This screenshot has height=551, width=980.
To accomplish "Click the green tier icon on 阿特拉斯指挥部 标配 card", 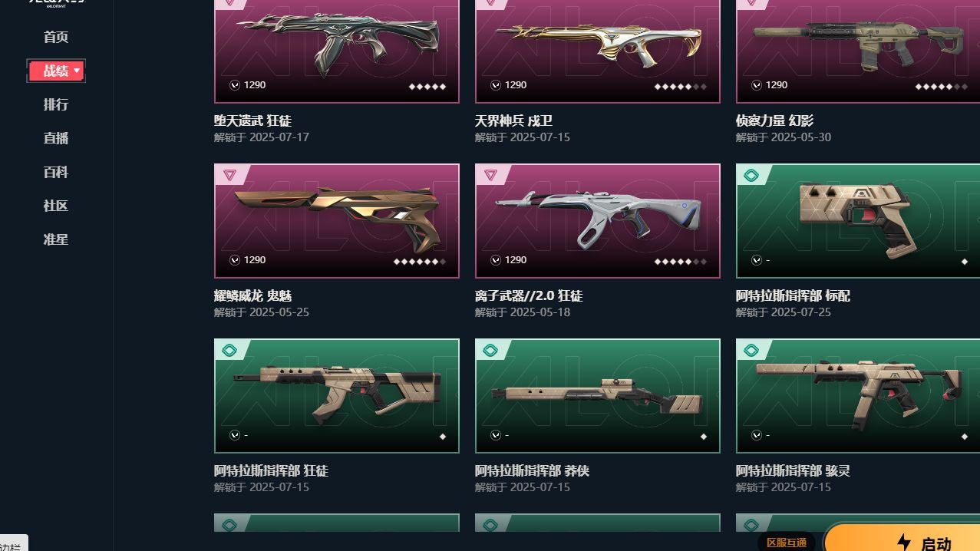I will tap(751, 176).
